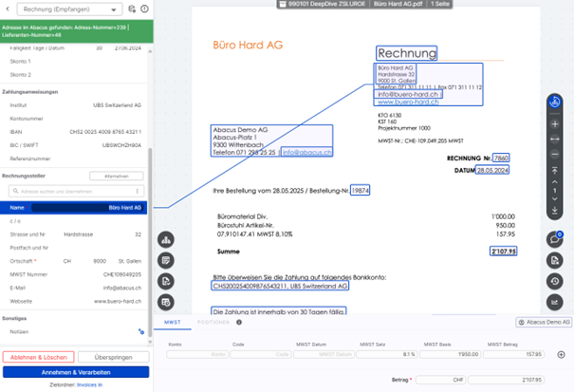
Task: Open the Invoices In target folder link
Action: (x=90, y=385)
